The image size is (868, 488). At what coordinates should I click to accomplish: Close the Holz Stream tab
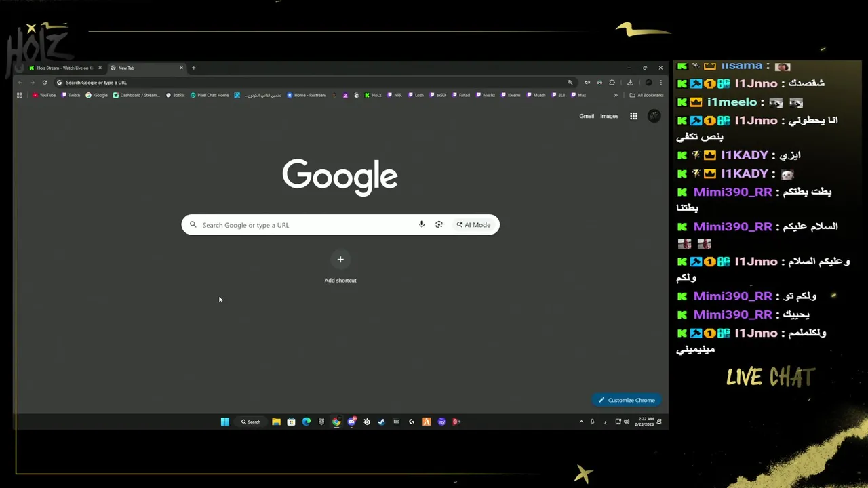pos(100,68)
